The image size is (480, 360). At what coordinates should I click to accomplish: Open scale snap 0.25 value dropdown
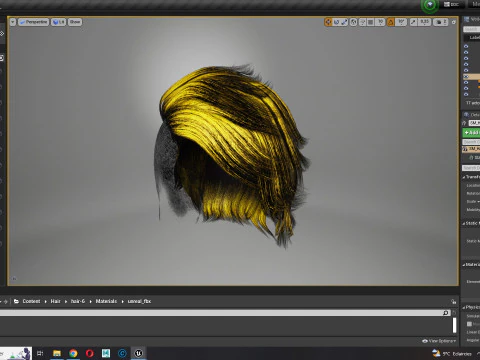pos(424,22)
